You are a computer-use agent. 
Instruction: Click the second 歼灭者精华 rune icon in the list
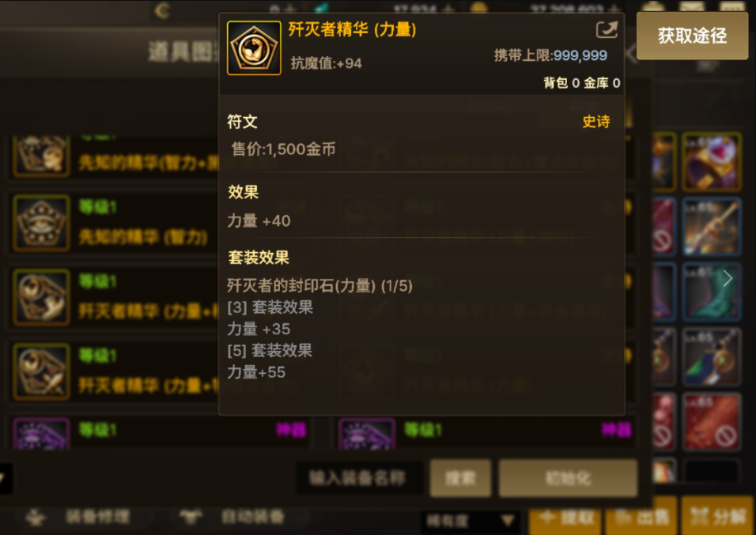tap(41, 371)
